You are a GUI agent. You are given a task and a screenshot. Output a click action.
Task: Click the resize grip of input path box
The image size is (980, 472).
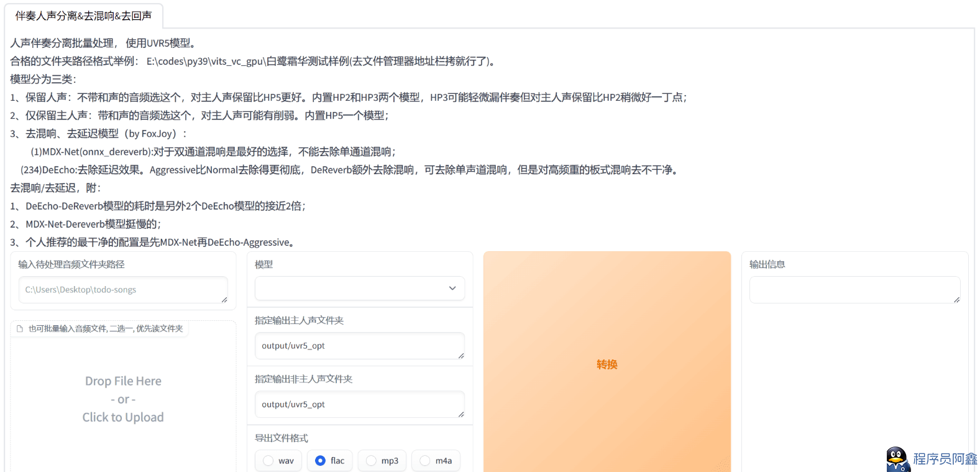click(x=224, y=300)
